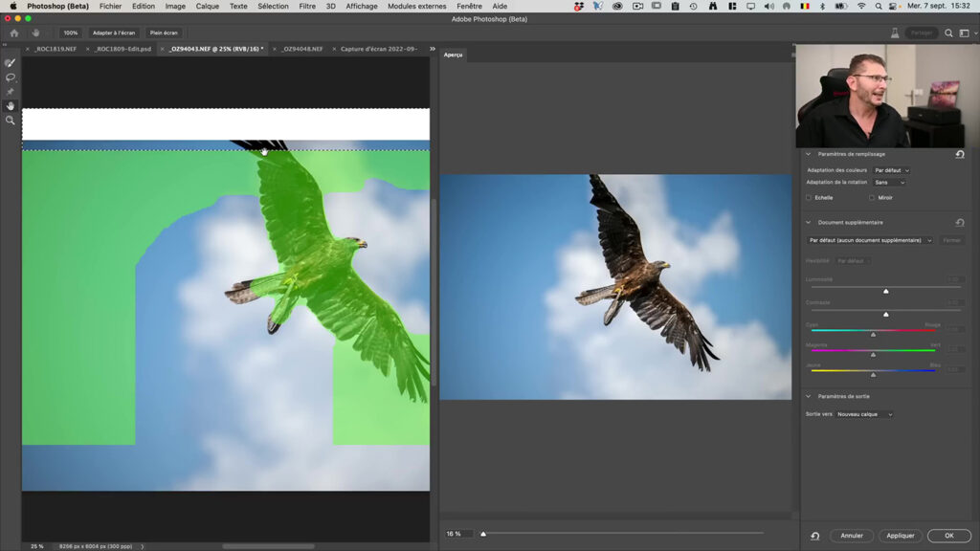Open Photoshop search magnifier icon
This screenshot has width=980, height=551.
point(948,33)
